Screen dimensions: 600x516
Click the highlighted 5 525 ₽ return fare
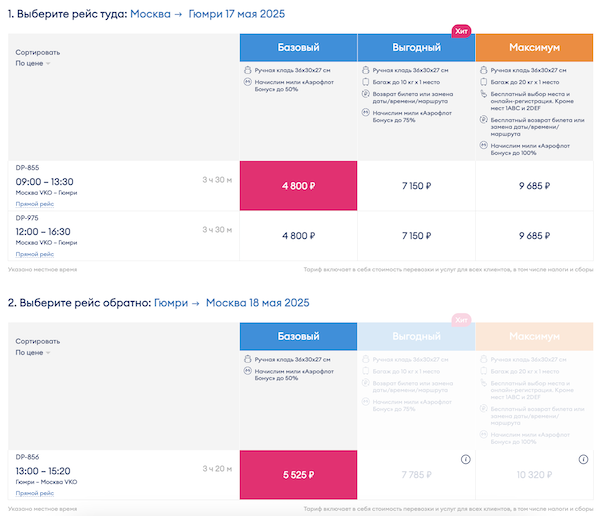298,475
